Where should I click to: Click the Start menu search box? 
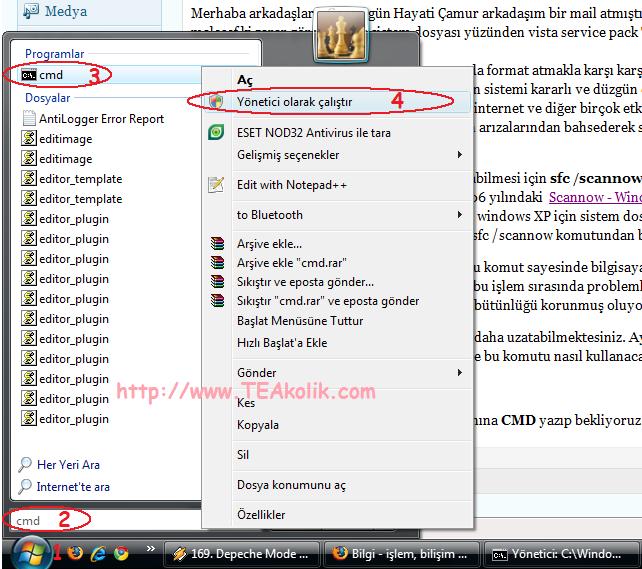point(100,520)
